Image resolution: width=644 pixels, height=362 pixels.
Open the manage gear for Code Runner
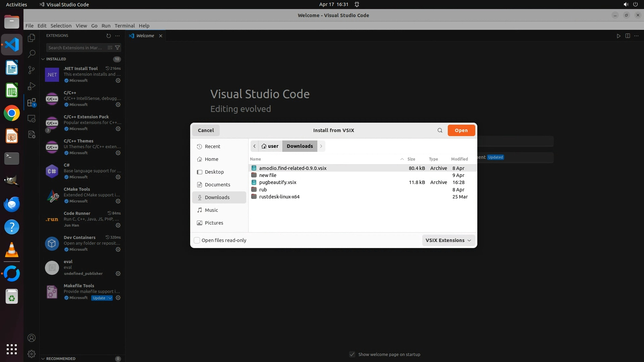(x=118, y=225)
